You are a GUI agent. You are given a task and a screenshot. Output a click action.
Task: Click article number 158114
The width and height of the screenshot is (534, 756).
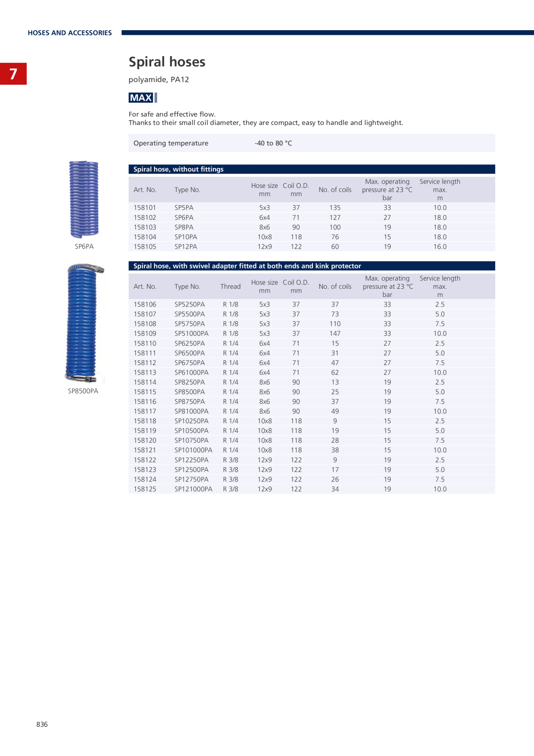click(145, 382)
